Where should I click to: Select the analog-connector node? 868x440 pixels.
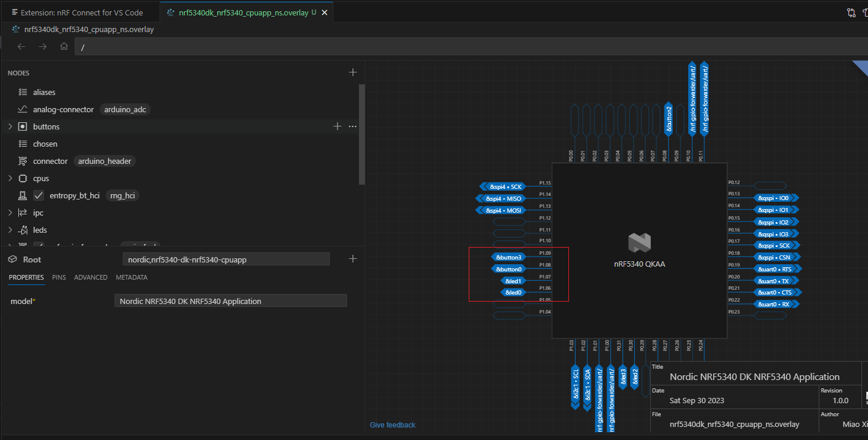(63, 110)
